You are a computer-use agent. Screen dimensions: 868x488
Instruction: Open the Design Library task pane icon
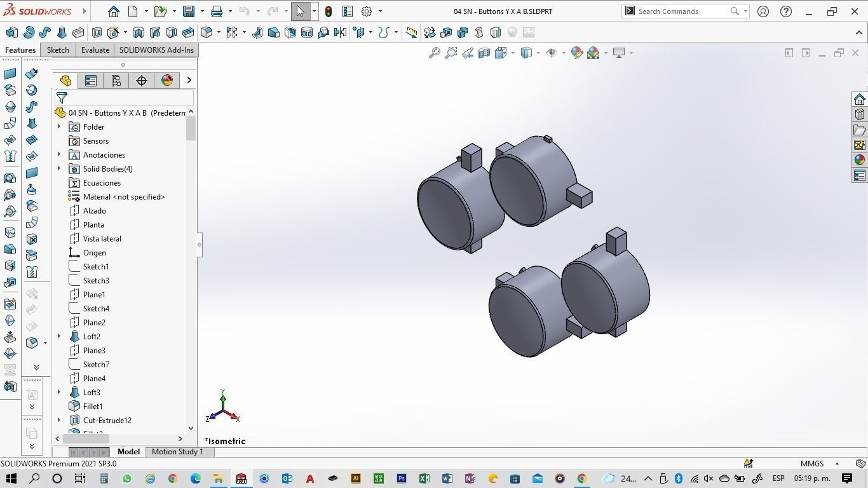coord(860,114)
